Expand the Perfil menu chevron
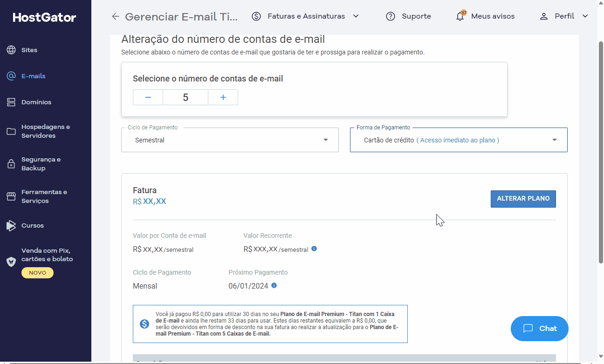 point(585,16)
